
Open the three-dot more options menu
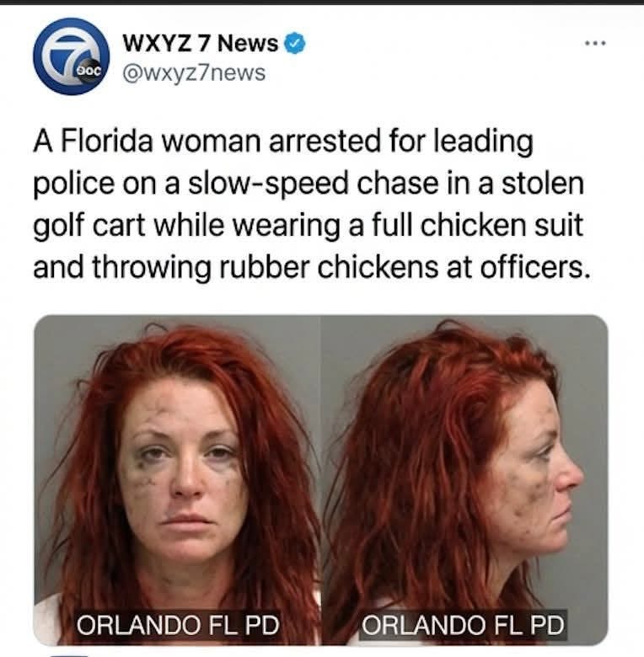pos(596,43)
